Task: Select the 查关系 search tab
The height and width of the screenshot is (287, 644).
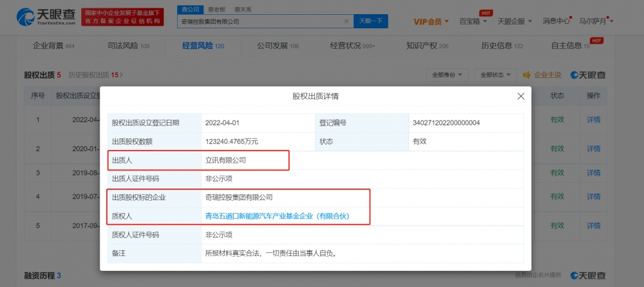Action: coord(242,10)
